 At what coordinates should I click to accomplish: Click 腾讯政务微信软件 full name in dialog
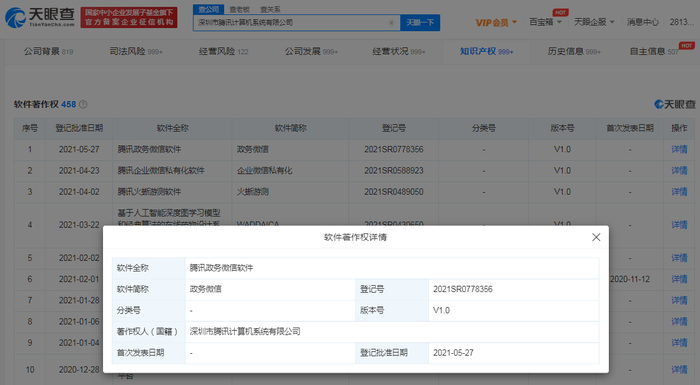coord(221,268)
